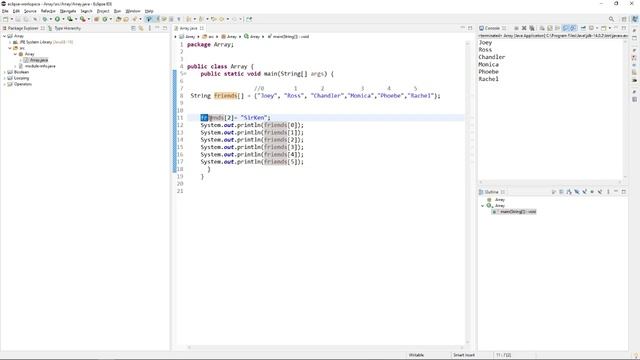Viewport: 640px width, 360px height.
Task: Switch to Type Hierarchy tab
Action: [64, 28]
